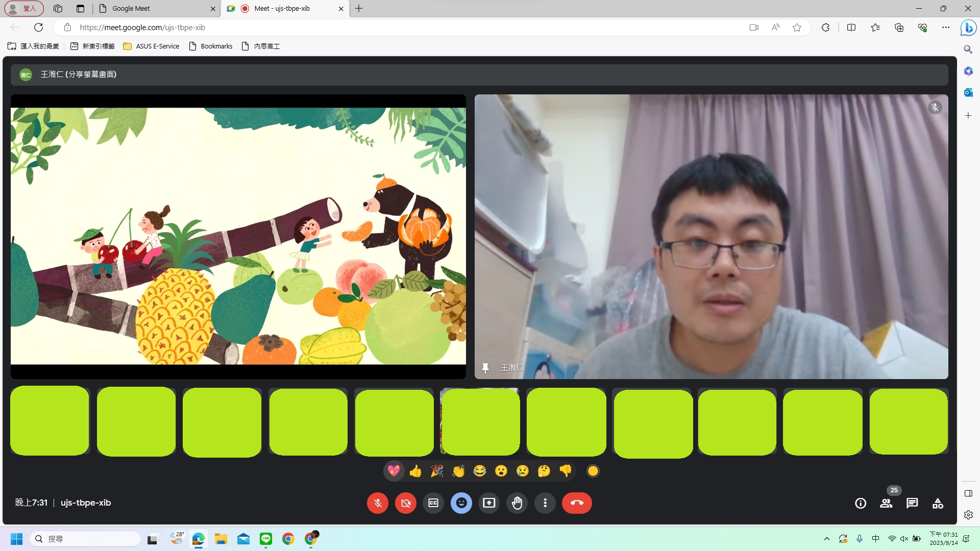Open the 內思高工 bookmark
Image resolution: width=980 pixels, height=551 pixels.
pyautogui.click(x=260, y=46)
